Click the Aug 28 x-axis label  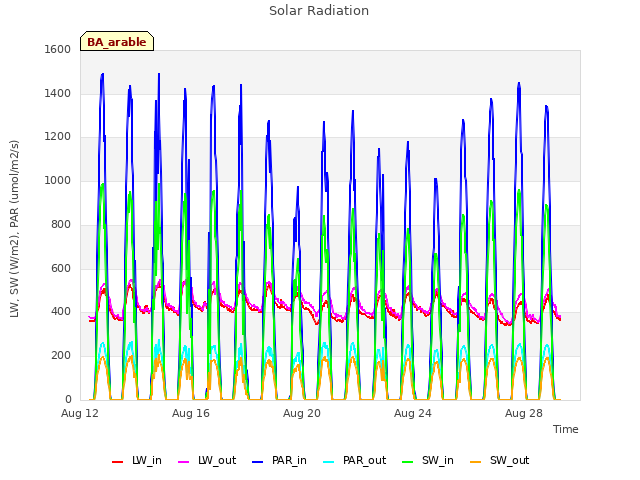coord(524,413)
